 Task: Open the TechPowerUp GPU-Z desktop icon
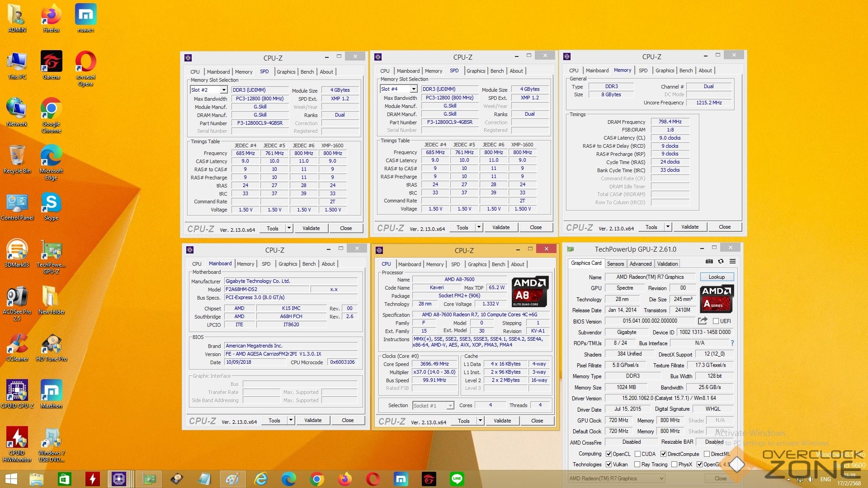pyautogui.click(x=52, y=256)
